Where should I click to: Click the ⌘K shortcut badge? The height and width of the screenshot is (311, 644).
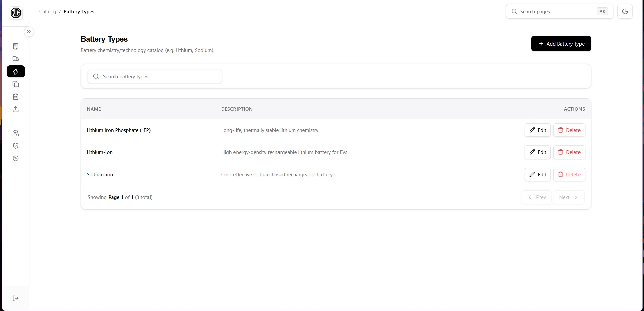click(x=602, y=11)
